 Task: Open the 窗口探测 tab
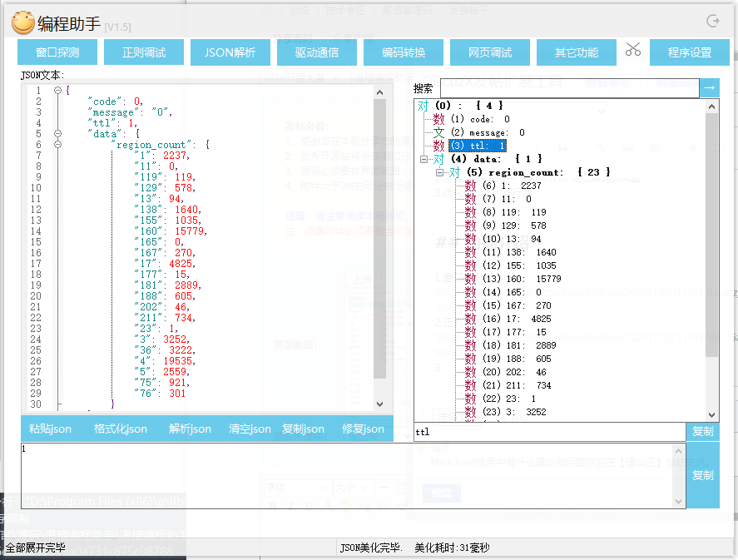pyautogui.click(x=57, y=52)
